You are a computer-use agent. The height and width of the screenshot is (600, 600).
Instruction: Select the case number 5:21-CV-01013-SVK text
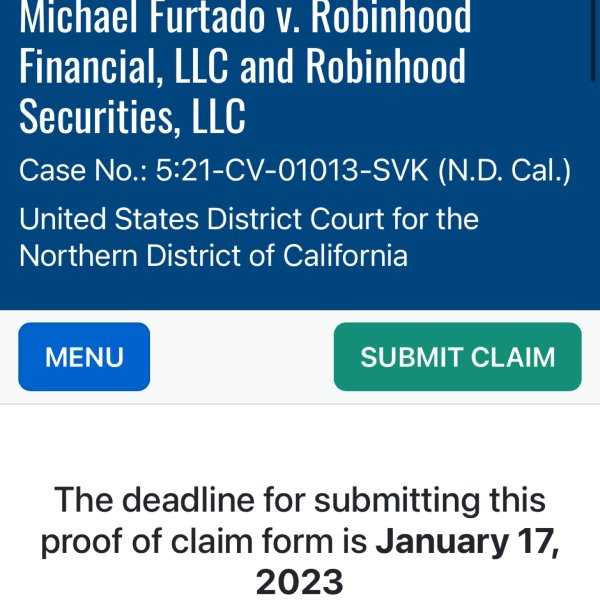coord(292,170)
